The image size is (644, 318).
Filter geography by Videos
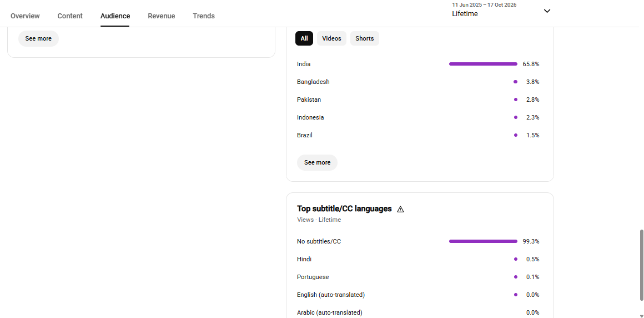331,38
